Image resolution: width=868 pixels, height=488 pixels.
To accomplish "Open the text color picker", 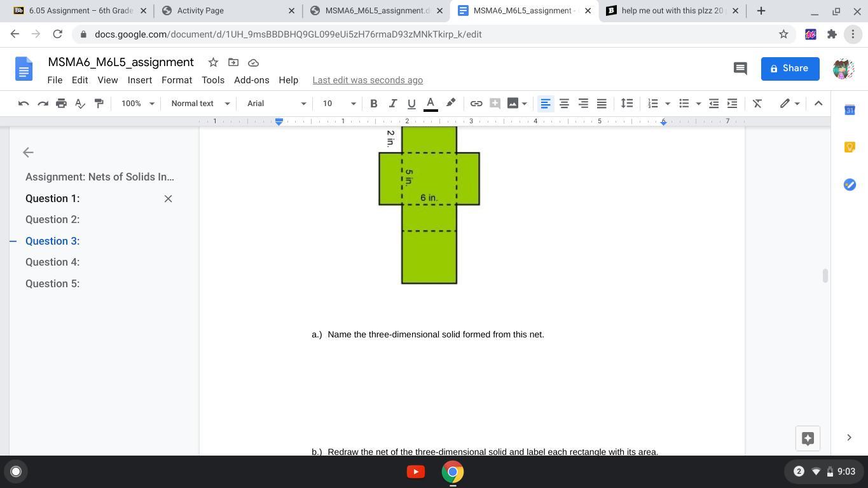I will (x=431, y=104).
